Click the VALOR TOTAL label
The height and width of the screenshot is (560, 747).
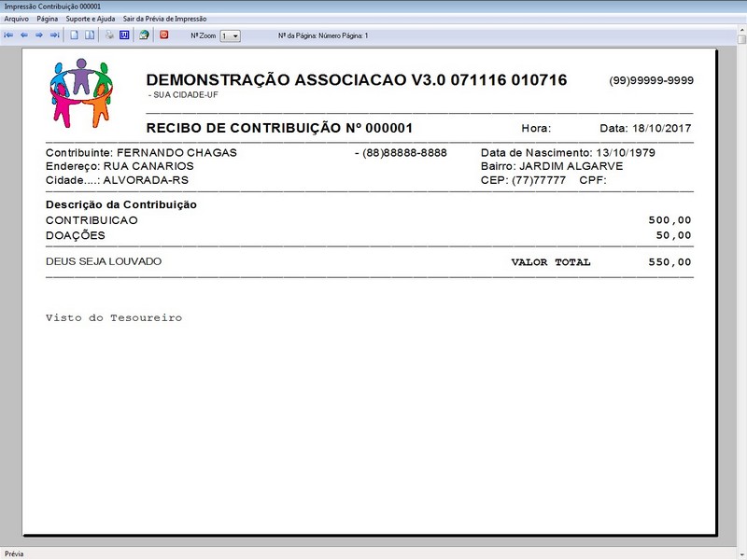click(551, 262)
